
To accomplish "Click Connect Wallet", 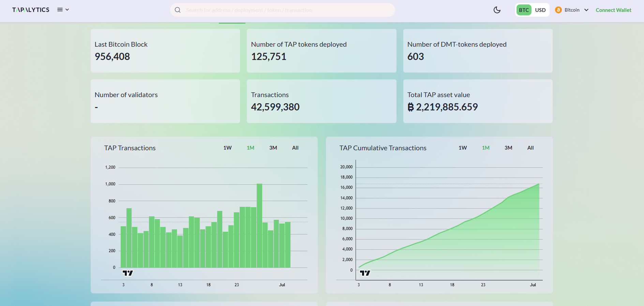I will coord(614,10).
